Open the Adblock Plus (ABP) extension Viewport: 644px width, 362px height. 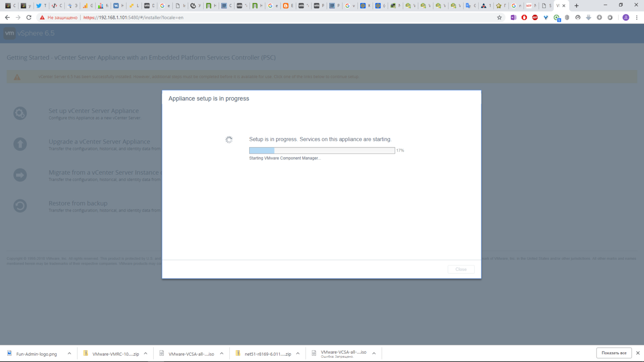point(535,17)
